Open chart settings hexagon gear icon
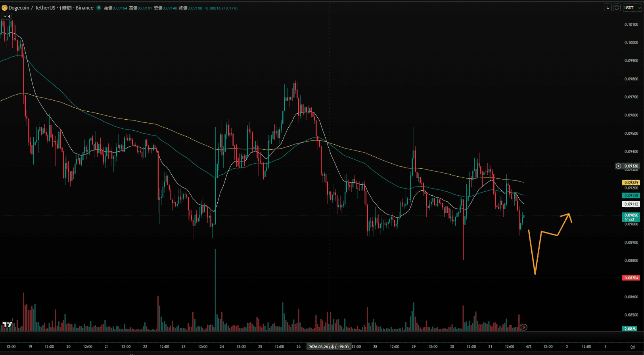Image resolution: width=644 pixels, height=355 pixels. (632, 347)
